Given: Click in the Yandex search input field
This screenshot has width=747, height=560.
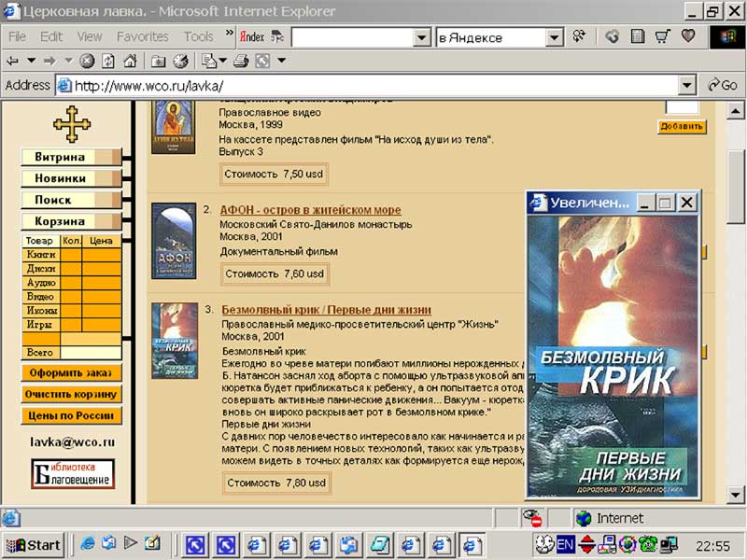Looking at the screenshot, I should coord(352,37).
